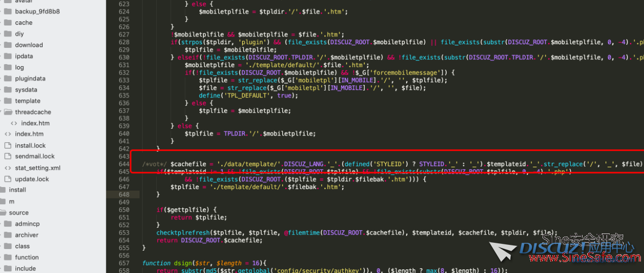Click the download folder icon

click(x=7, y=45)
